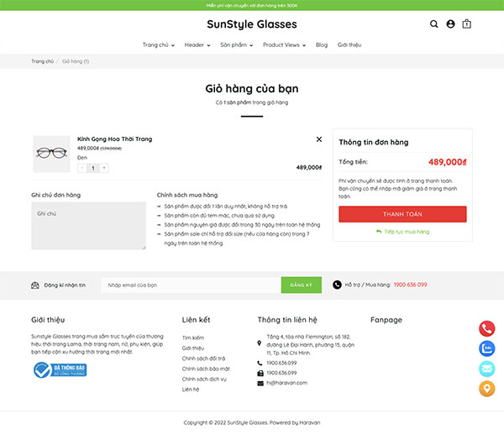Screen dimensions: 504x434
Task: Click the Ghi chú order note textarea
Action: [x=89, y=226]
